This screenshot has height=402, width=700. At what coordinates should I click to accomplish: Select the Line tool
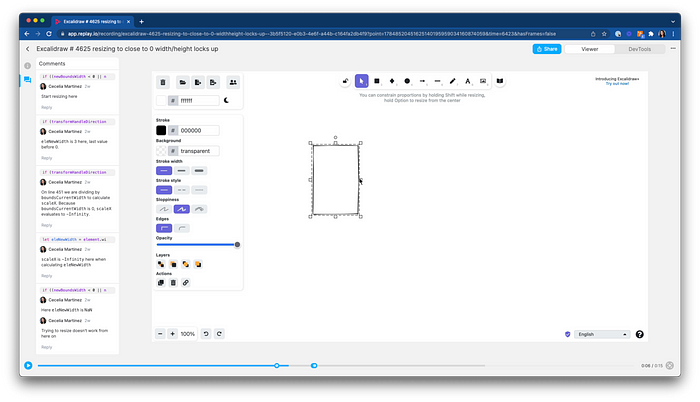coord(438,81)
